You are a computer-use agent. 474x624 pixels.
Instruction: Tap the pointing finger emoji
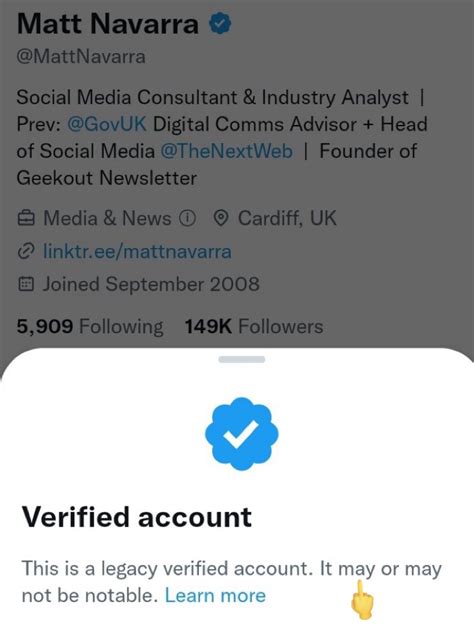pos(361,600)
